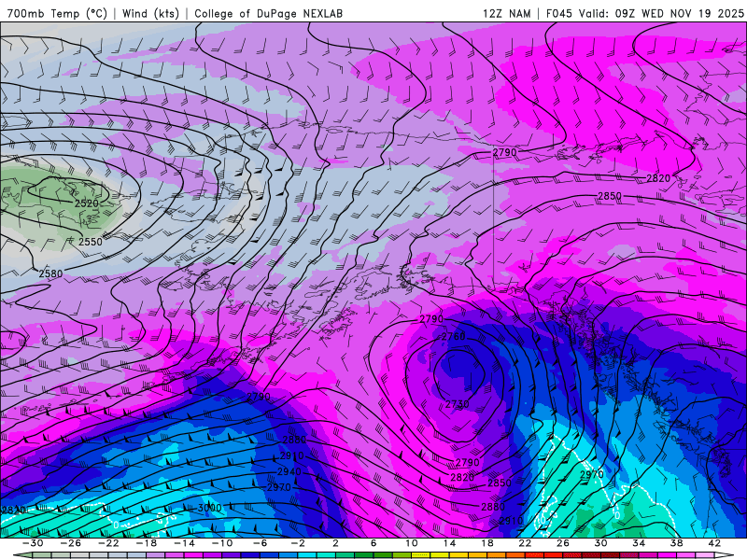The width and height of the screenshot is (747, 560).
Task: Select the "Wind (kts)" header label
Action: (151, 13)
